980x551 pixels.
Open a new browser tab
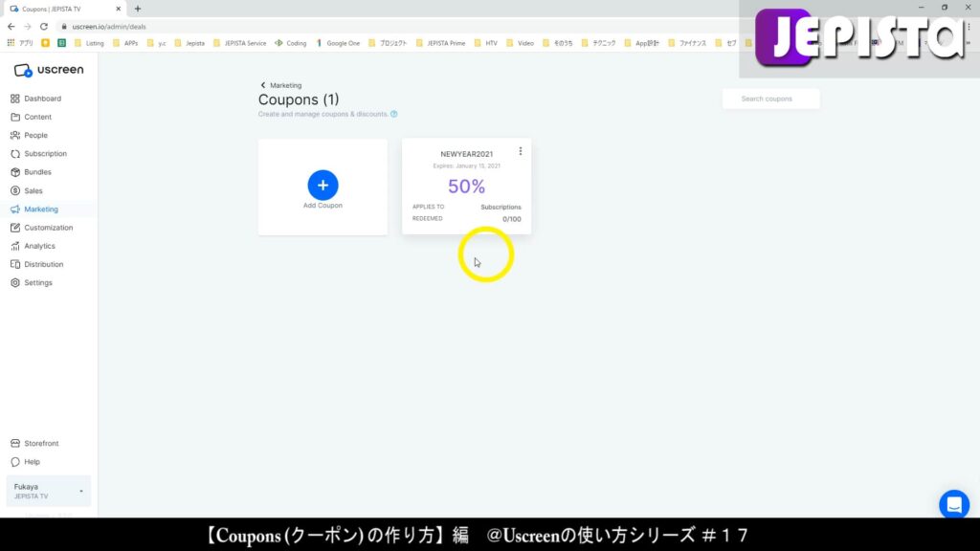coord(138,9)
